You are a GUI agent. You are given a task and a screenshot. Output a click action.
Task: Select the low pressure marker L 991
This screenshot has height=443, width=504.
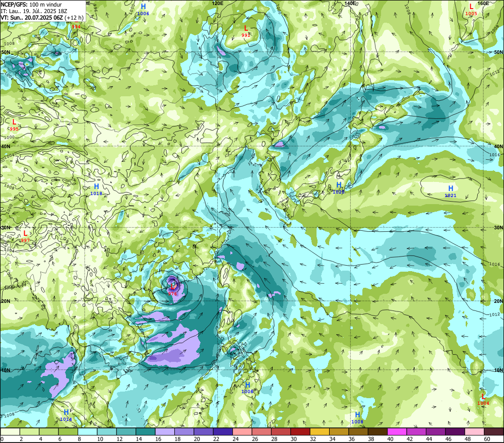246,31
